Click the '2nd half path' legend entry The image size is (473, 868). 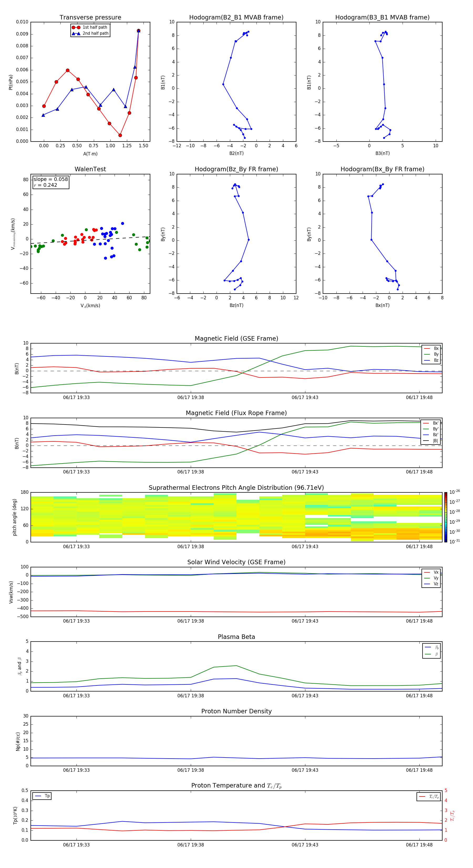point(90,33)
